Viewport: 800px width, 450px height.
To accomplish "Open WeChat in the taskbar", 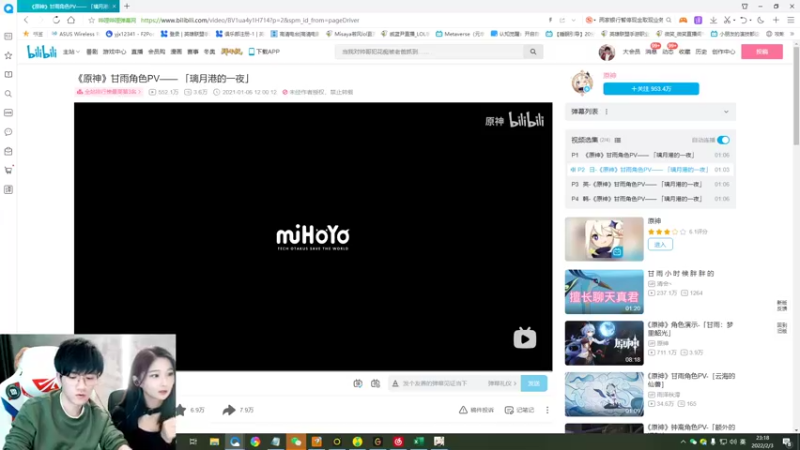I will click(296, 441).
